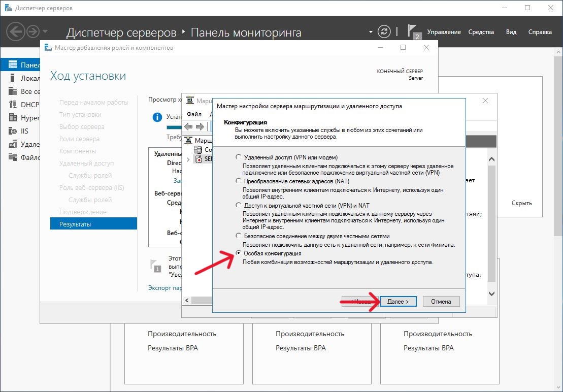563x392 pixels.
Task: Expand the server node in routing tree
Action: [189, 159]
